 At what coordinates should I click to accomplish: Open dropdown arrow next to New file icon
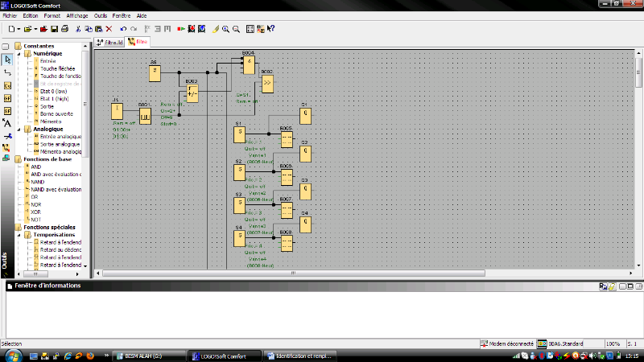19,29
